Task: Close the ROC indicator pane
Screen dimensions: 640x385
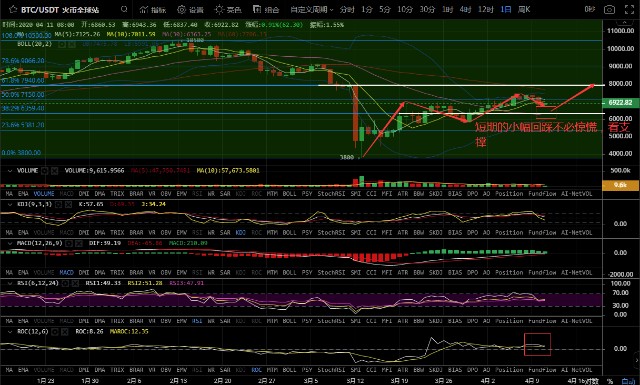Action: [65, 332]
